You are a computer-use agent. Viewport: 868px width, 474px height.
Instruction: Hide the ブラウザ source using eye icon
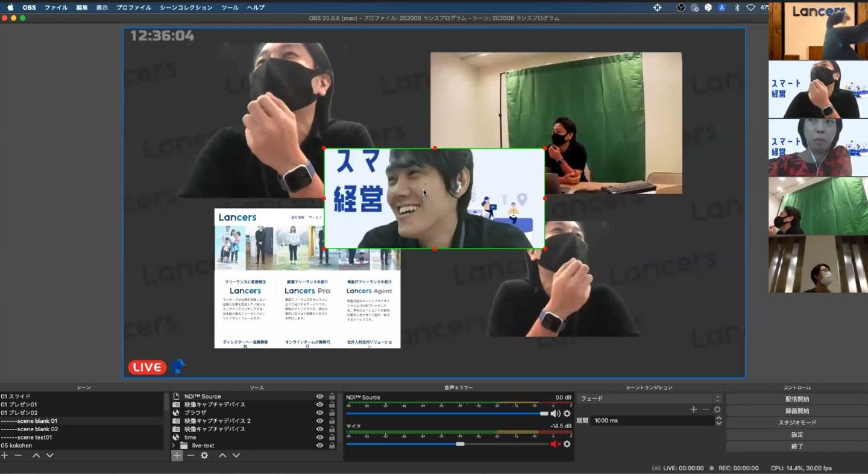pyautogui.click(x=319, y=412)
